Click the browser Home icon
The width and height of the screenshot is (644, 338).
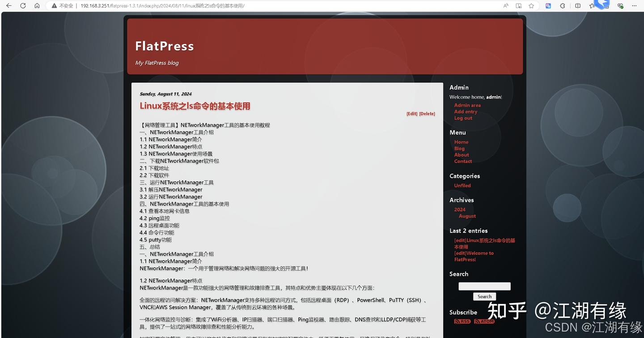click(37, 6)
